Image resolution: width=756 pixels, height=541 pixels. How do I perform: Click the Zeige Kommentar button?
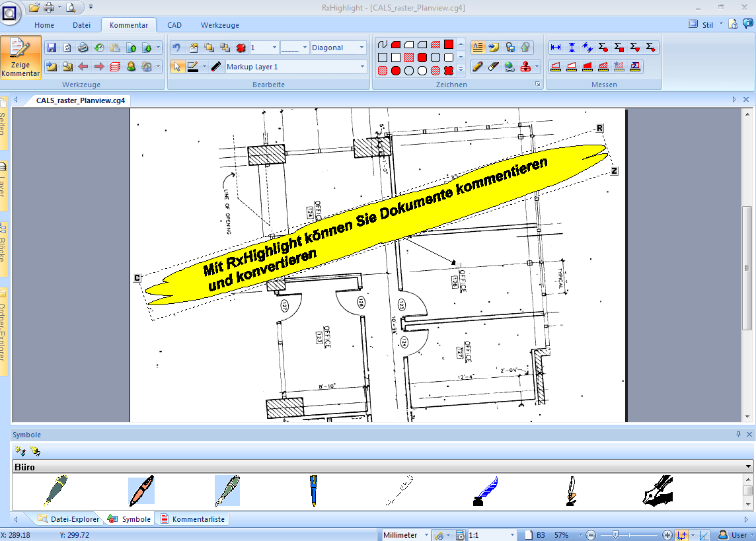pyautogui.click(x=20, y=58)
